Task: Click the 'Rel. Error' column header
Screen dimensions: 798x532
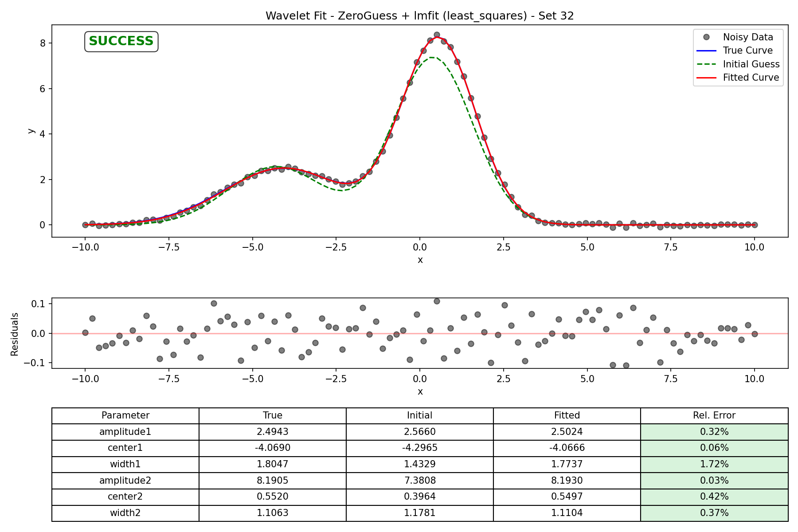Action: pyautogui.click(x=714, y=415)
